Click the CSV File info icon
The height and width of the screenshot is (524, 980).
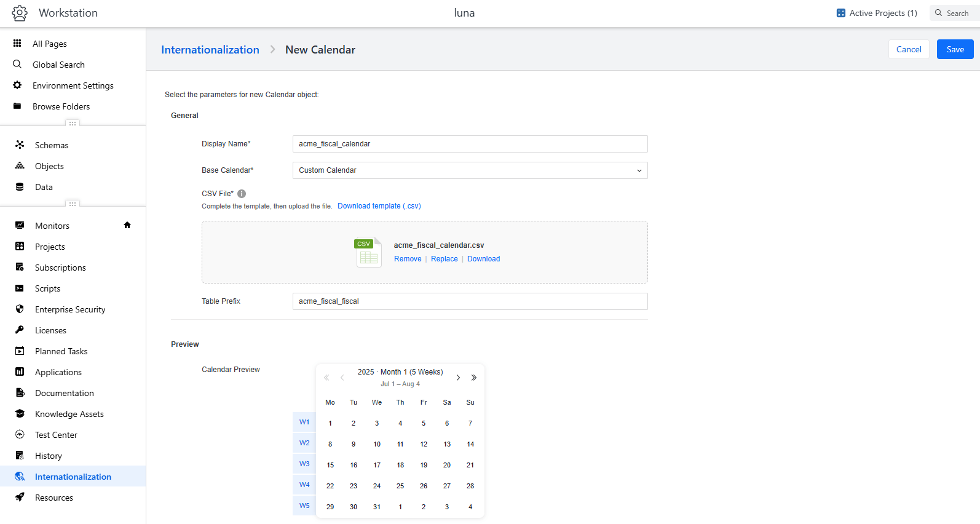[x=242, y=194]
